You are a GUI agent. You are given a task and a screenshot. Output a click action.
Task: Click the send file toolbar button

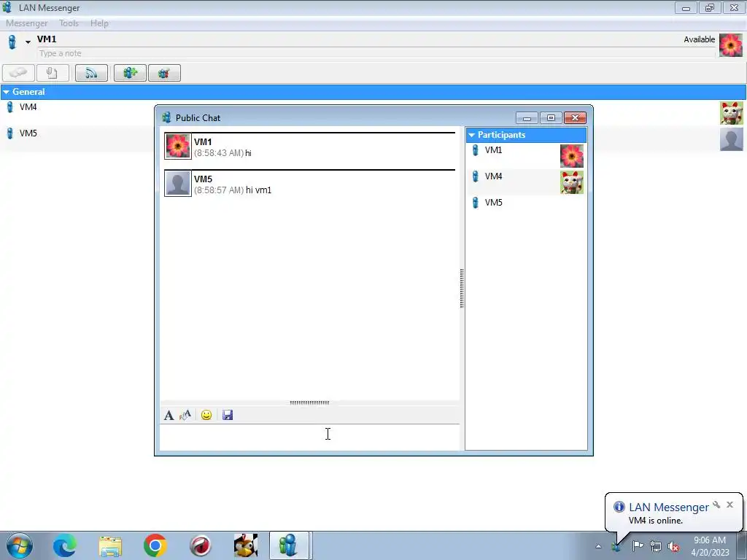click(x=53, y=73)
